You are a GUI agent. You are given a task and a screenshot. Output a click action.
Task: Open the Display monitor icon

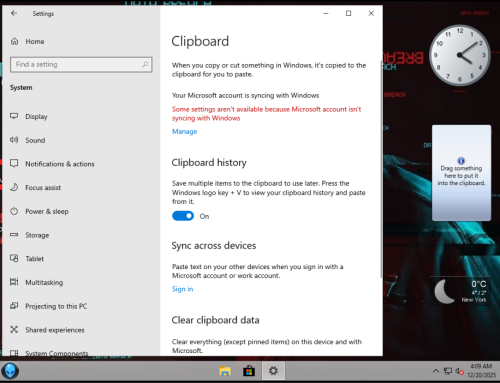click(x=14, y=116)
